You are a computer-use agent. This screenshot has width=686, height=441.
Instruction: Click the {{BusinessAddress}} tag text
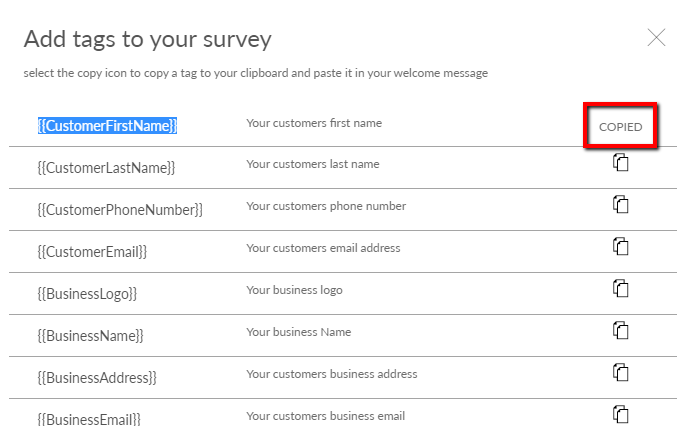[x=97, y=378]
